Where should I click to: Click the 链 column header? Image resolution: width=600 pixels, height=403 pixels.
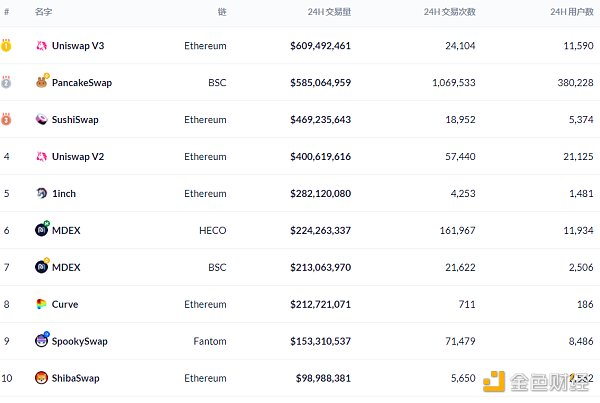tap(221, 12)
